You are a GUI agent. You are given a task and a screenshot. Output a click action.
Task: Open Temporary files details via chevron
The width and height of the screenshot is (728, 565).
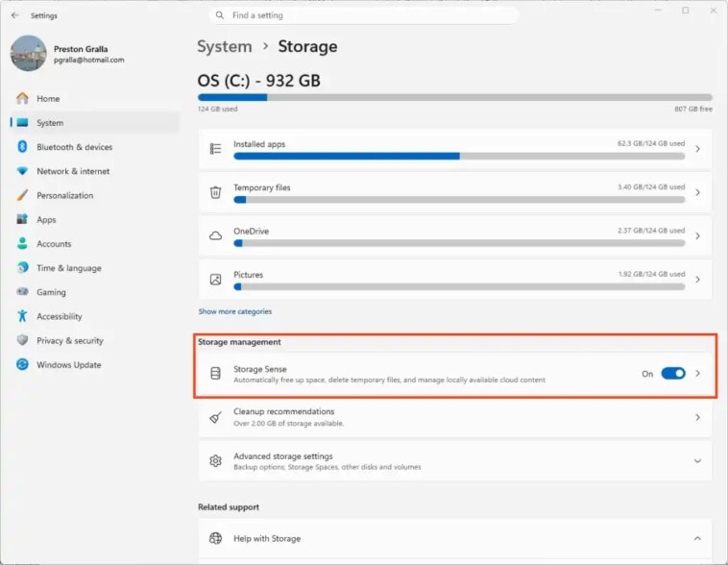click(698, 192)
